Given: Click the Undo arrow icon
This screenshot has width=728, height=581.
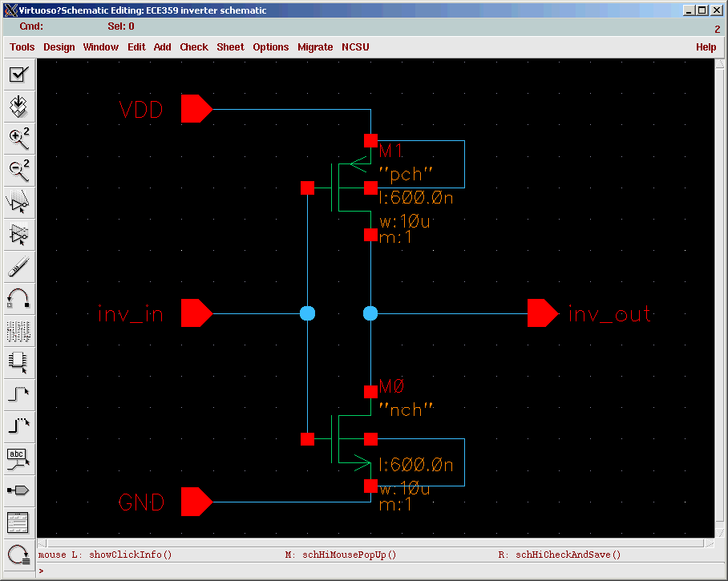Looking at the screenshot, I should pos(18,298).
